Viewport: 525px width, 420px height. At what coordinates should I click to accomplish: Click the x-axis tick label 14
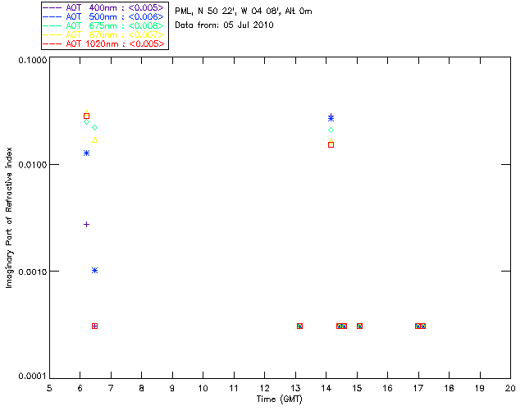(x=326, y=388)
